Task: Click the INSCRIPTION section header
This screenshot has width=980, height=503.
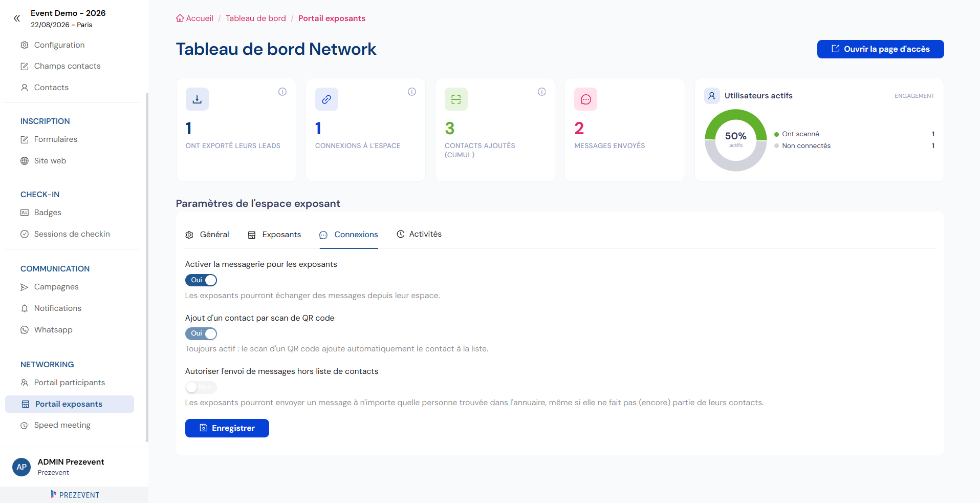Action: (x=45, y=121)
